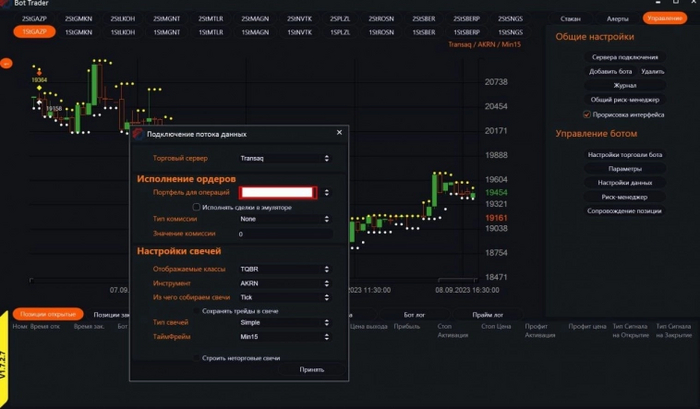Click the Значение комиссии input field
Image resolution: width=700 pixels, height=409 pixels.
tap(286, 234)
